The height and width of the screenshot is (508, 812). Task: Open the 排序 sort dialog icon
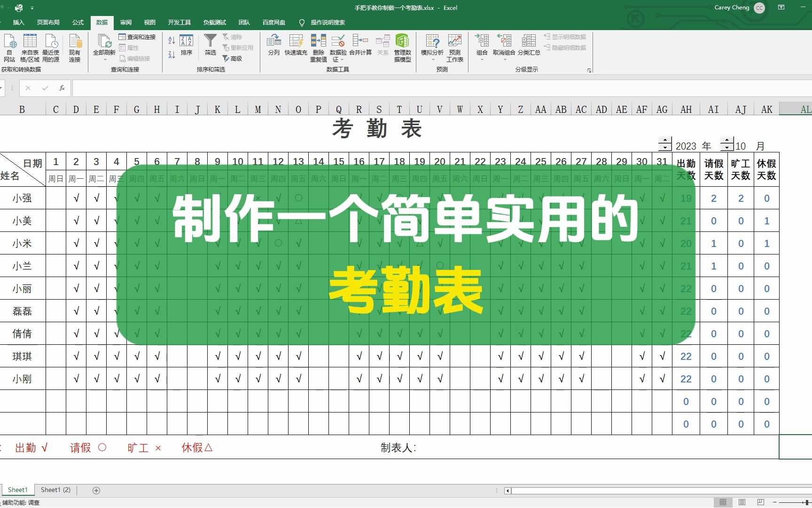point(187,45)
